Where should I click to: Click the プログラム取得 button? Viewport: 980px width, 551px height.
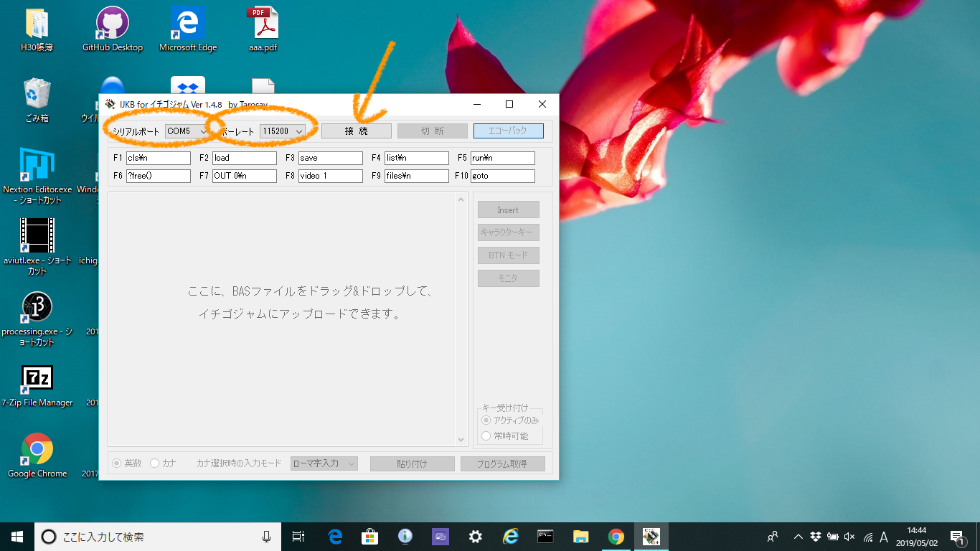502,463
